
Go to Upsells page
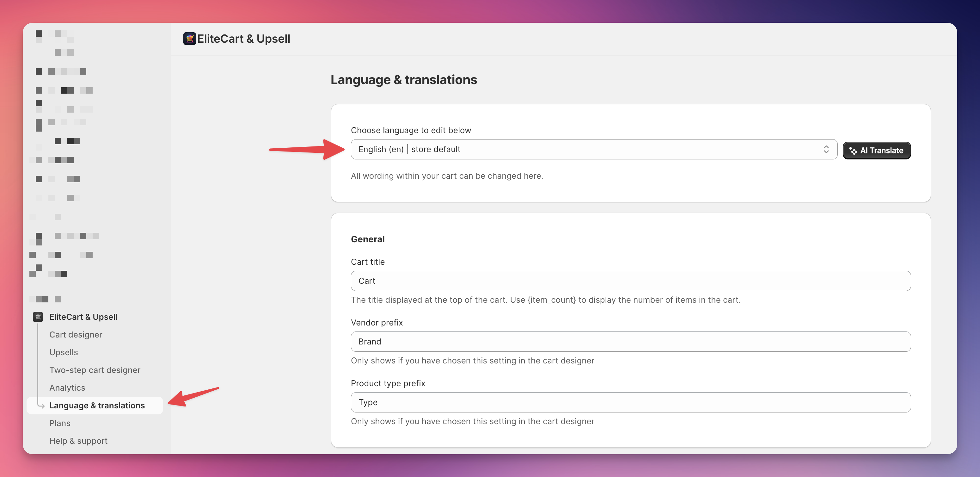point(64,352)
